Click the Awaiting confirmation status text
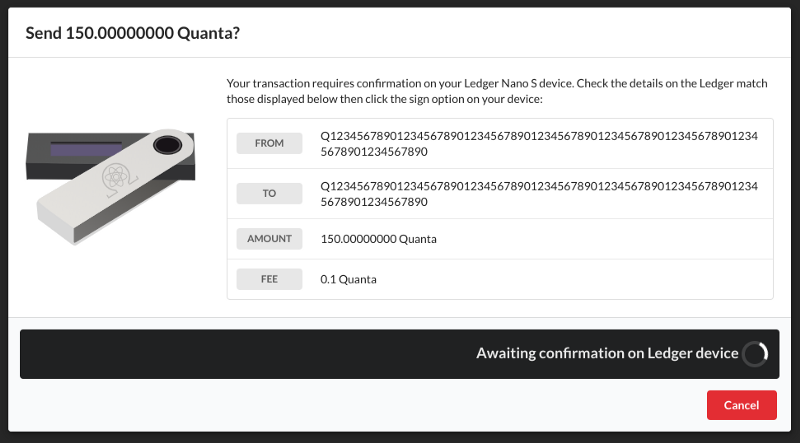 coord(607,354)
